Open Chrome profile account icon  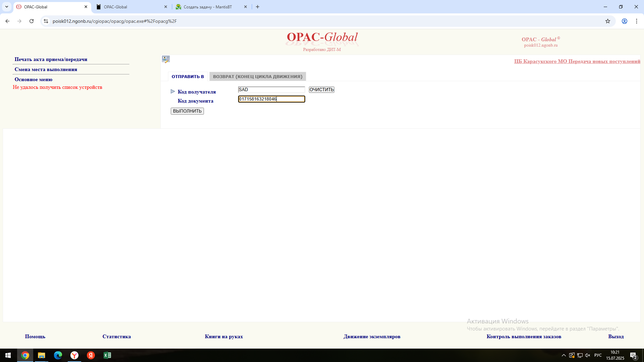click(x=624, y=21)
